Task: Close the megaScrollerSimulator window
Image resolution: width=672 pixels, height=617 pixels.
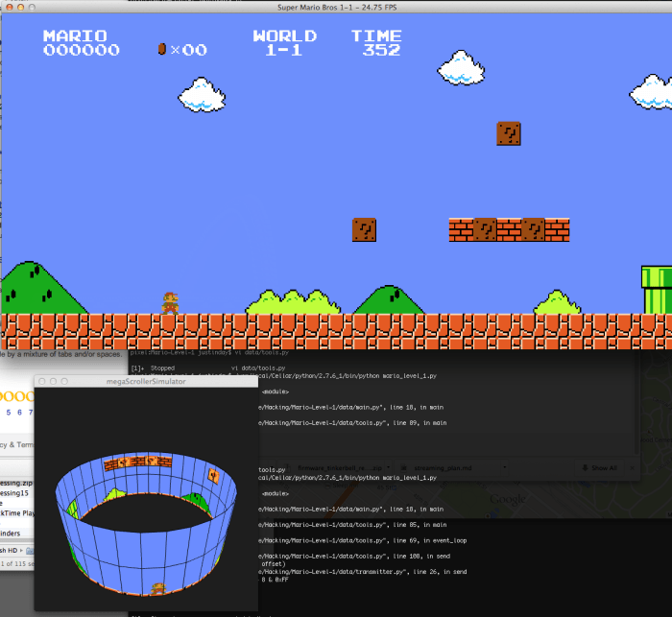Action: tap(43, 381)
